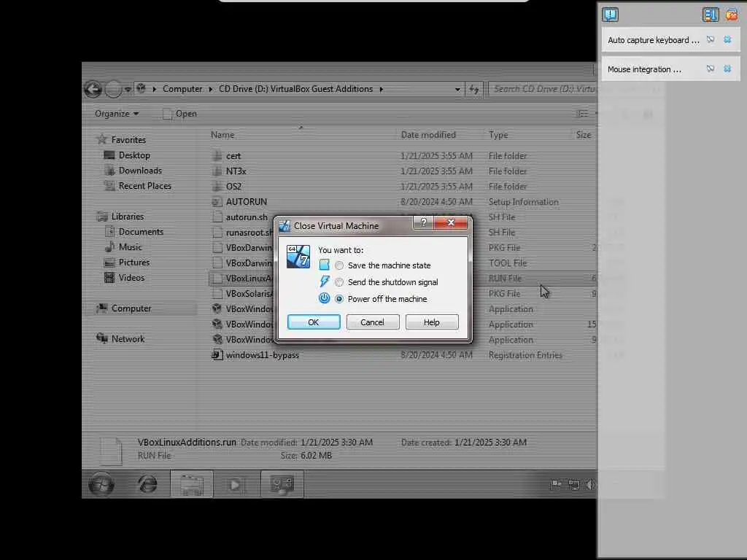The height and width of the screenshot is (560, 747).
Task: Select the NT3x folder
Action: click(229, 171)
